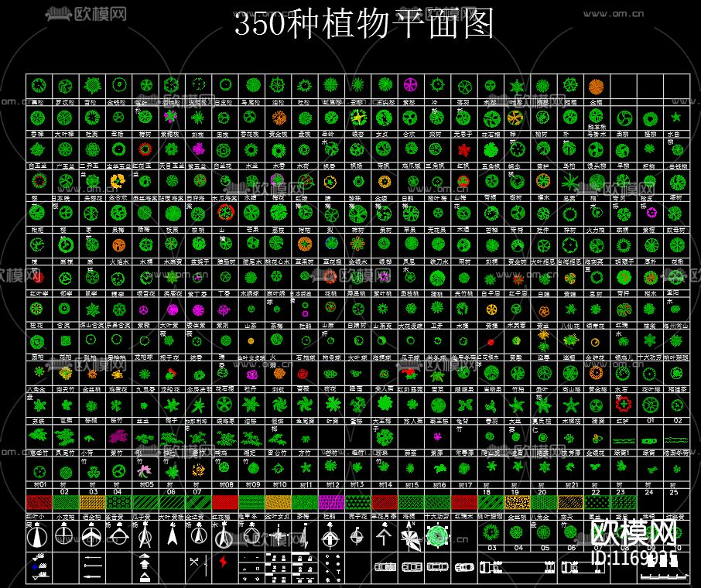Pick the 雪松 spiky tree symbol
The width and height of the screenshot is (701, 588).
(92, 85)
